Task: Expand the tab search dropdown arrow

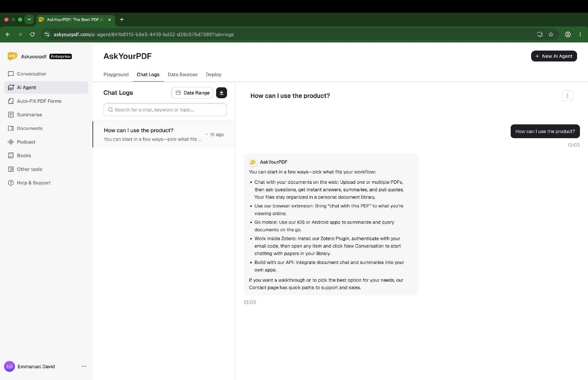Action: [29, 20]
